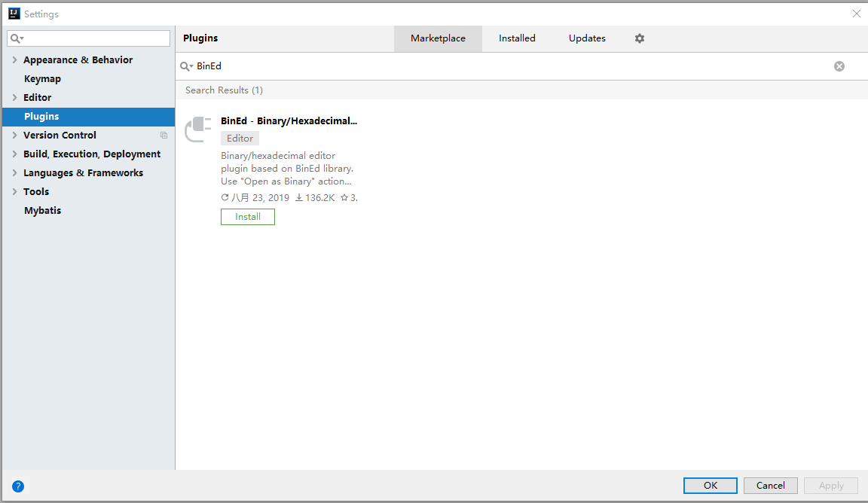Click the plugin settings gear icon

tap(640, 38)
